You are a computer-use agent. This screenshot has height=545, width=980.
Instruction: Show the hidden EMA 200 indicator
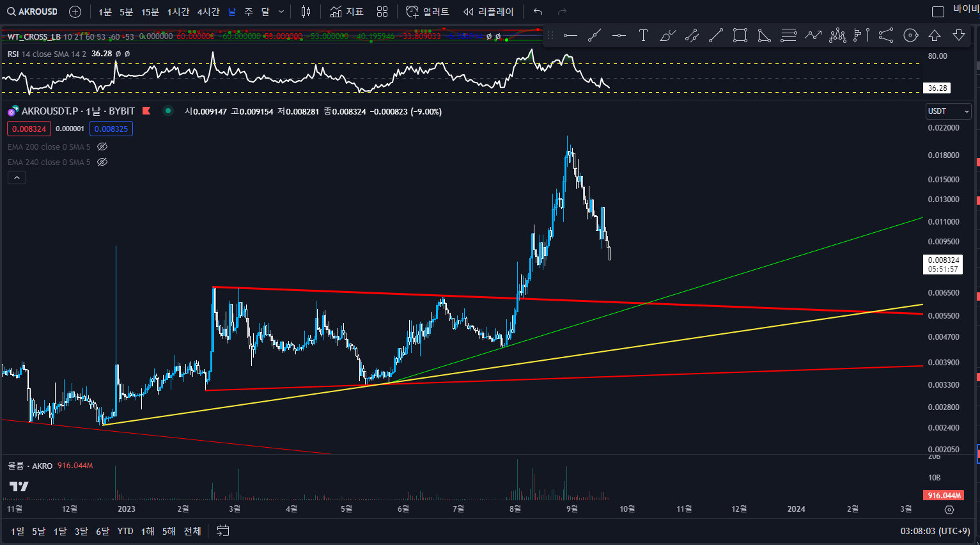pos(102,146)
